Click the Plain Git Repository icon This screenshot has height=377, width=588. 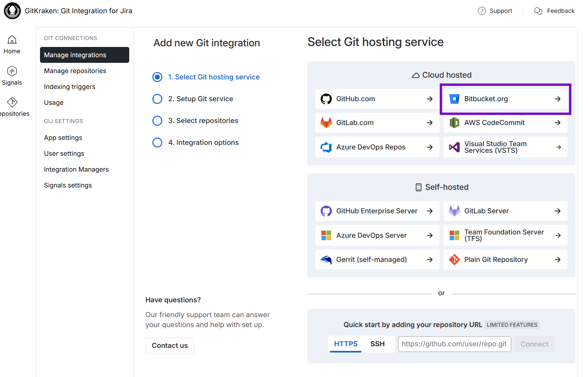point(454,260)
